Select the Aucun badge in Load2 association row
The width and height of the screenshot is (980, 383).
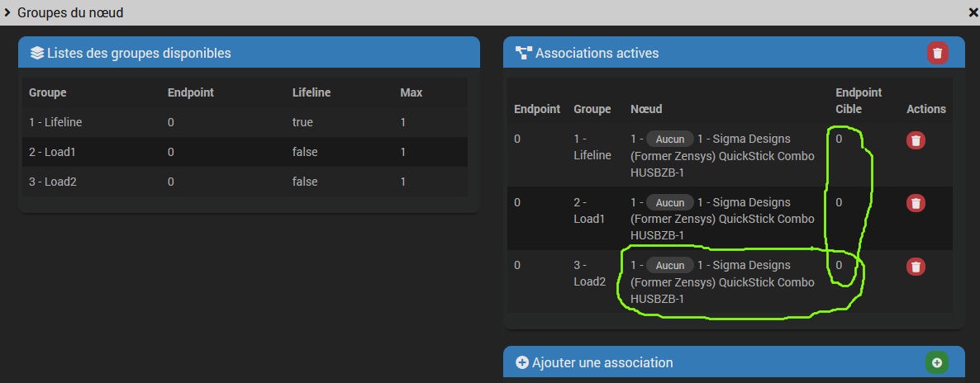[x=670, y=265]
